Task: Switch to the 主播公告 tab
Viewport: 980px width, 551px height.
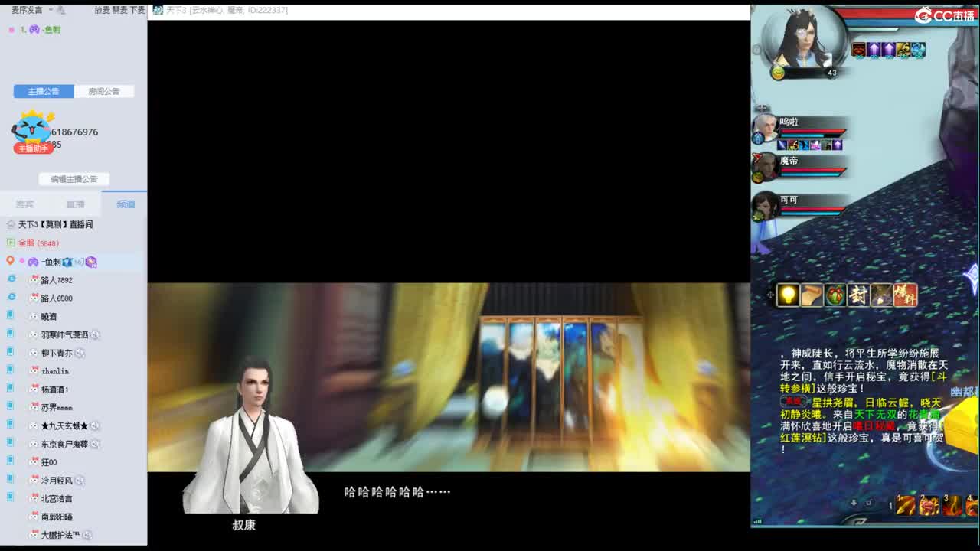Action: [x=44, y=91]
